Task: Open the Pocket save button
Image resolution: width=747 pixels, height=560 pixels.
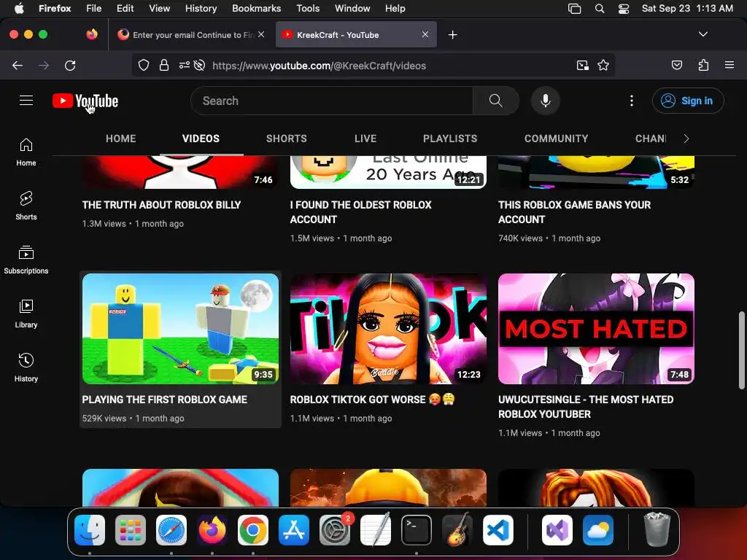Action: [676, 65]
